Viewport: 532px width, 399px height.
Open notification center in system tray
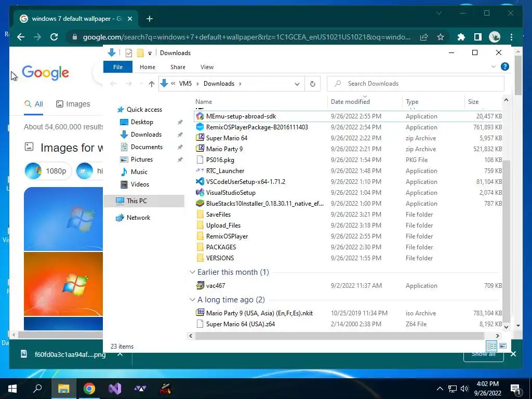pos(515,389)
